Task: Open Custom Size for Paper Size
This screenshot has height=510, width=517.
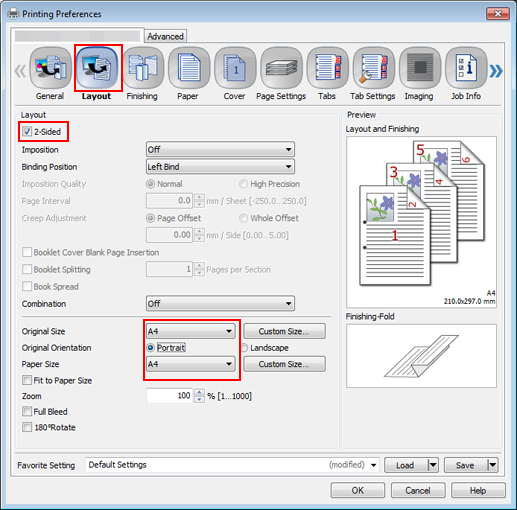Action: [284, 364]
